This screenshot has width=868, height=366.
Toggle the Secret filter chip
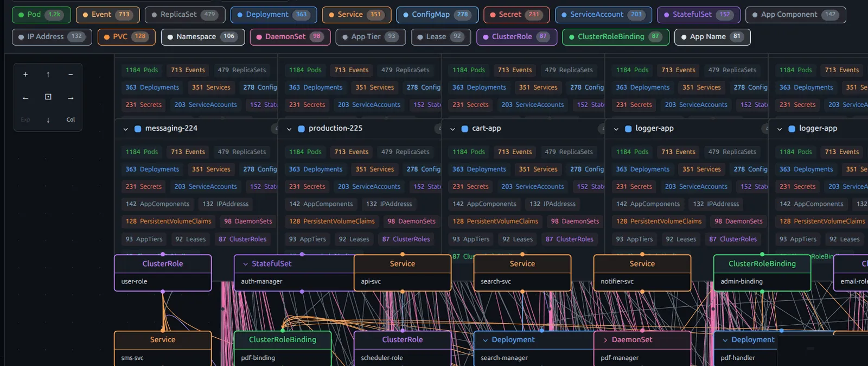click(516, 15)
